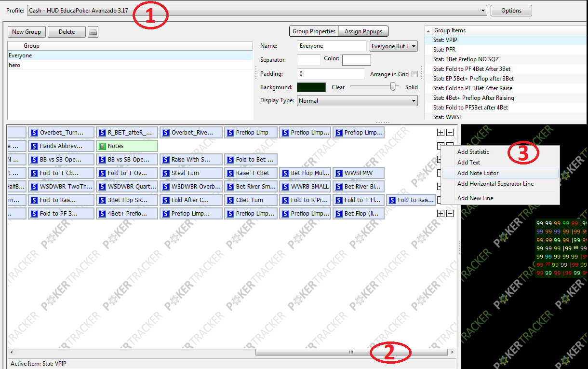Click the small icon button beside Delete

pyautogui.click(x=93, y=32)
